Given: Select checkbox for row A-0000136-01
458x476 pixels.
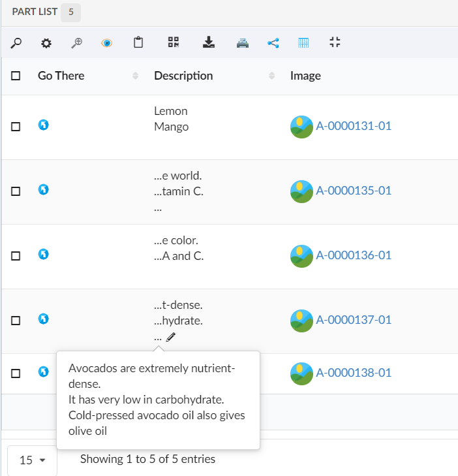Looking at the screenshot, I should [x=16, y=255].
